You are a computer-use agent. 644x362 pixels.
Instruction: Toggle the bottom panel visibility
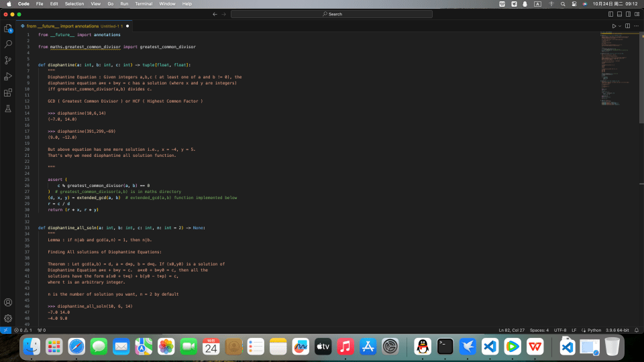click(619, 14)
